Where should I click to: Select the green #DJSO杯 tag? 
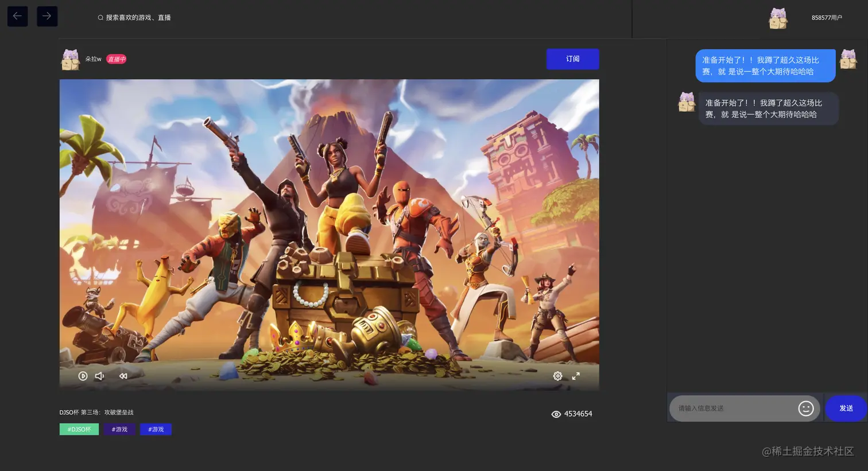coord(79,429)
